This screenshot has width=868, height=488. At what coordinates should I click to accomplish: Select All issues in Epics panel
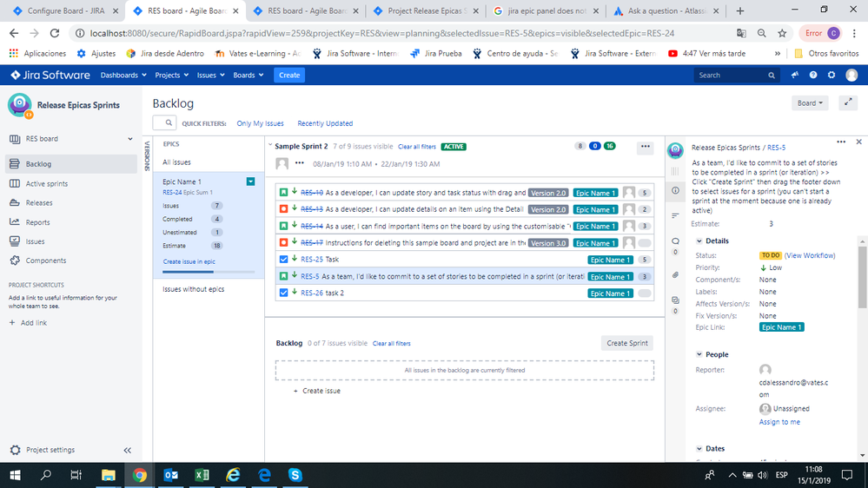(176, 162)
